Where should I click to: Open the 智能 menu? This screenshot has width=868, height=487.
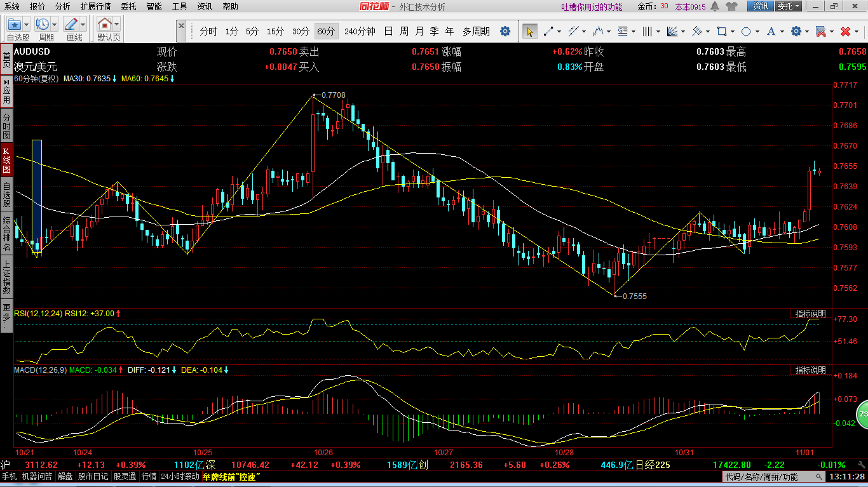[154, 6]
